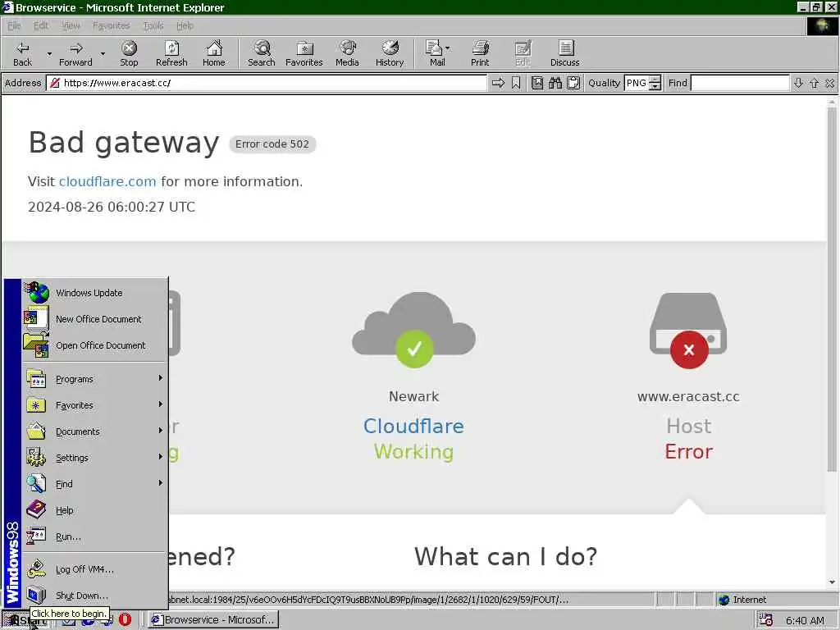Select Open Office Document
The width and height of the screenshot is (840, 630).
pyautogui.click(x=95, y=345)
